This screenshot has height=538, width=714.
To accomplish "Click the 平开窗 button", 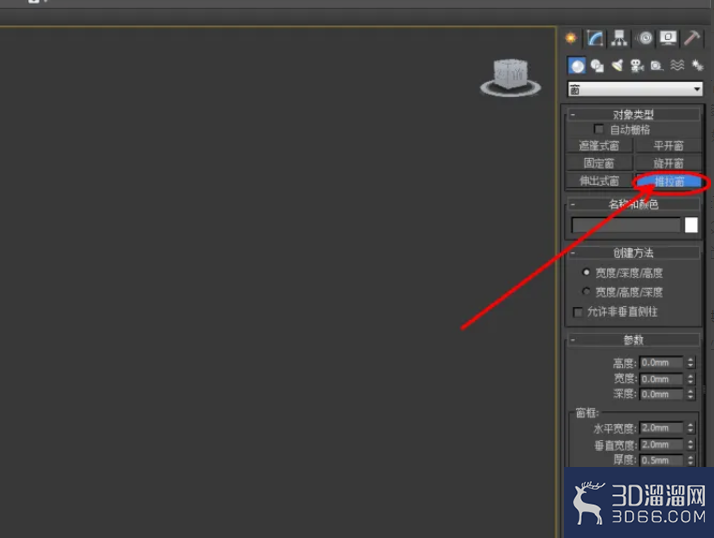I will [668, 146].
